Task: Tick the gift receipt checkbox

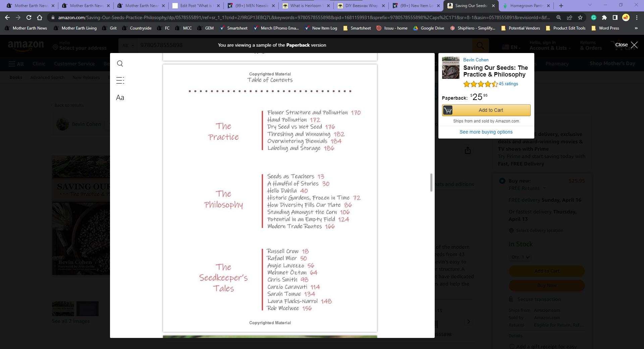Action: pos(512,346)
